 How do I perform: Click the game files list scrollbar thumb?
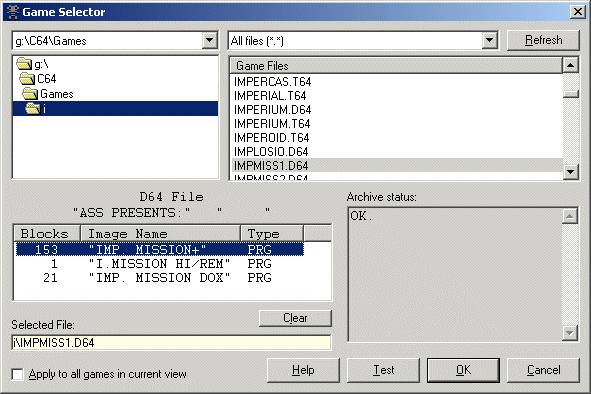click(x=571, y=94)
